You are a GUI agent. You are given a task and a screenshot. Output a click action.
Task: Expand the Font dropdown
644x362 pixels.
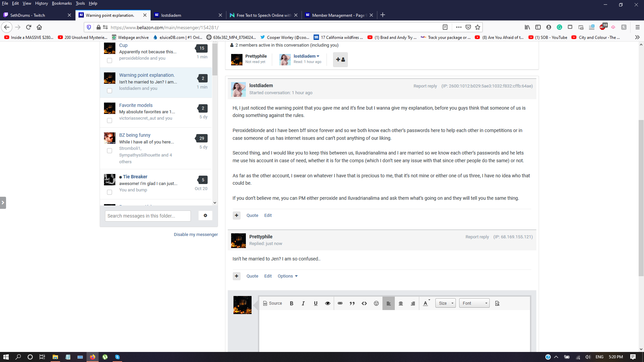point(474,303)
